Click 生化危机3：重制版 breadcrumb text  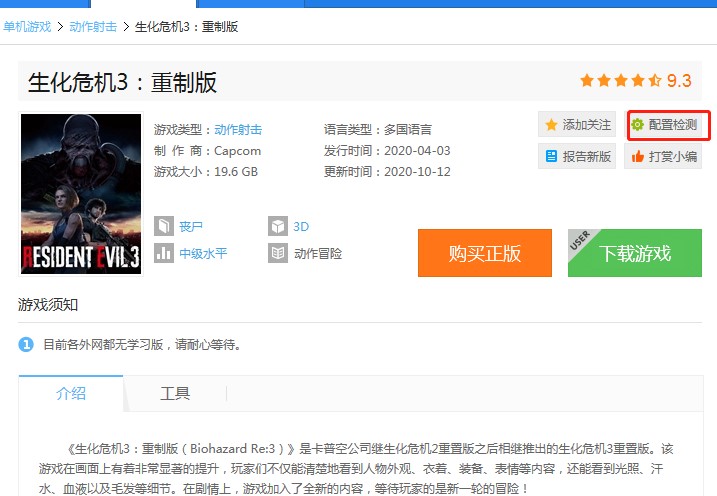(x=187, y=27)
